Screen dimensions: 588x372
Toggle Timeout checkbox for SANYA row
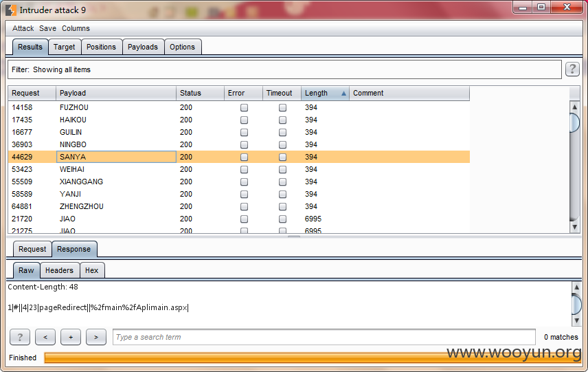(283, 157)
